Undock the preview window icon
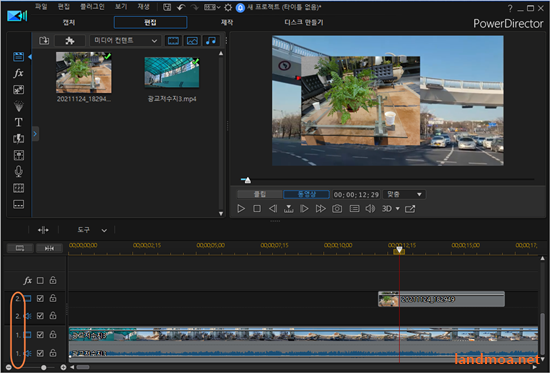This screenshot has height=373, width=550. pos(410,209)
